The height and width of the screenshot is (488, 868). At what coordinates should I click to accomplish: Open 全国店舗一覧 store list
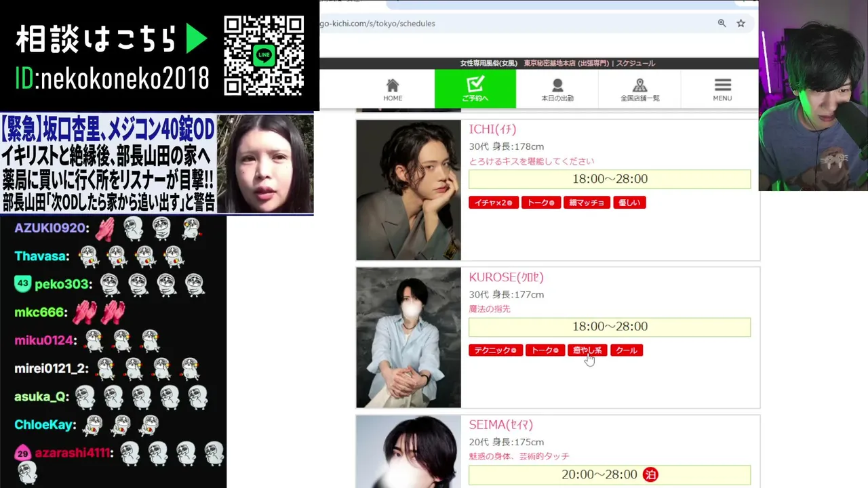(x=639, y=89)
